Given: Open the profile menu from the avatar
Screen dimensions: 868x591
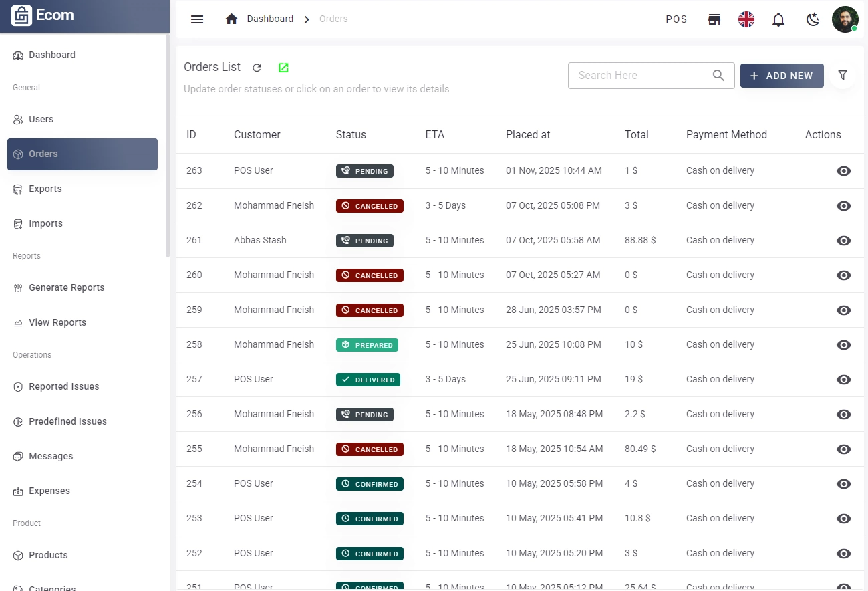Looking at the screenshot, I should [845, 19].
